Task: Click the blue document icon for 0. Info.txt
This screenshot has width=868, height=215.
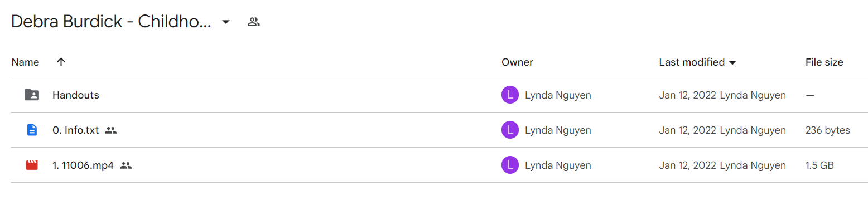Action: point(32,130)
